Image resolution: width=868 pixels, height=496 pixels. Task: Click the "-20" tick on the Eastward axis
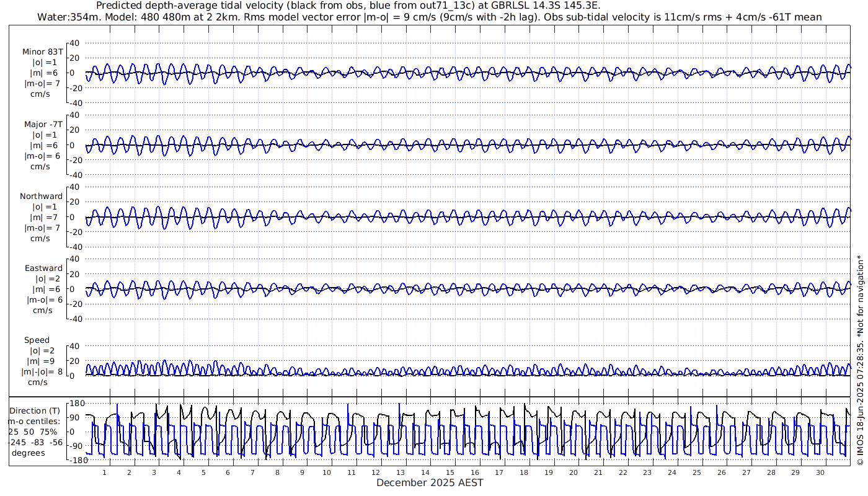click(73, 304)
